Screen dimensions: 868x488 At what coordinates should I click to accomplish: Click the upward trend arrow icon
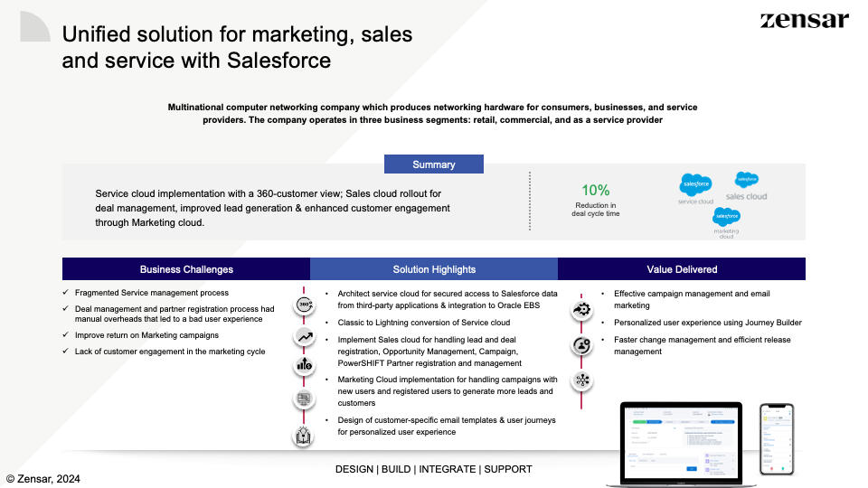tap(304, 336)
